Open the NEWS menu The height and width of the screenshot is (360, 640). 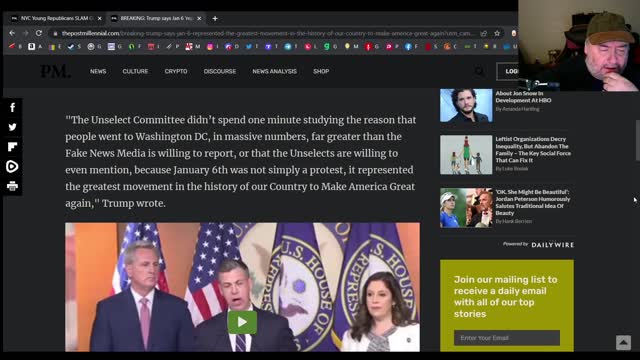tap(98, 71)
